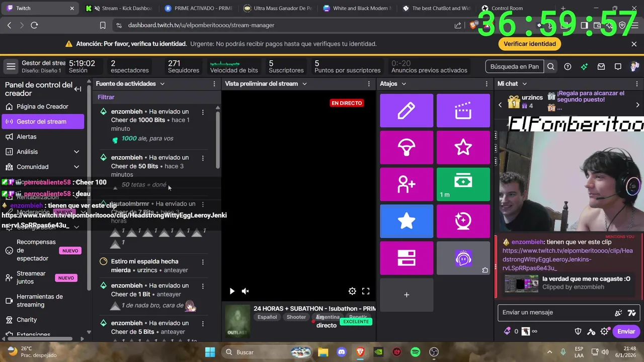Play the stream preview
The height and width of the screenshot is (362, 644).
[x=232, y=291]
